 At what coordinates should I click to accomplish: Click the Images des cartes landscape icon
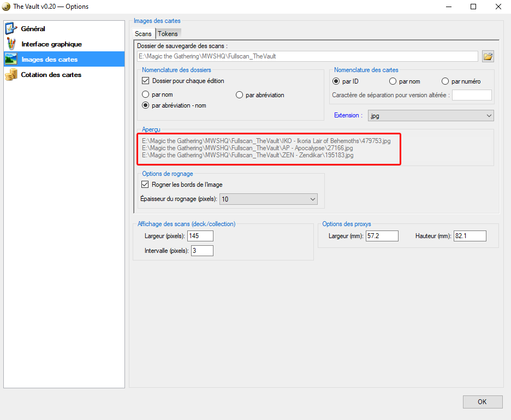tap(11, 59)
